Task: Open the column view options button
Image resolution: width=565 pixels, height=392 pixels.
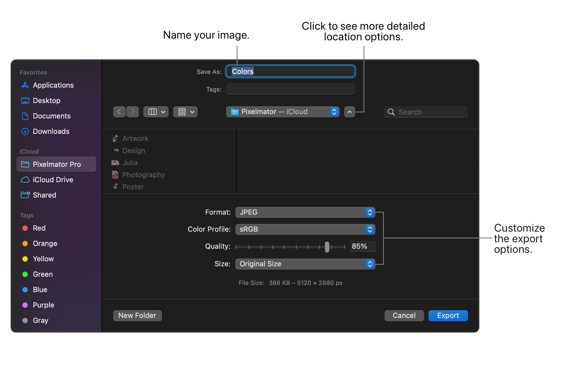Action: coord(156,112)
